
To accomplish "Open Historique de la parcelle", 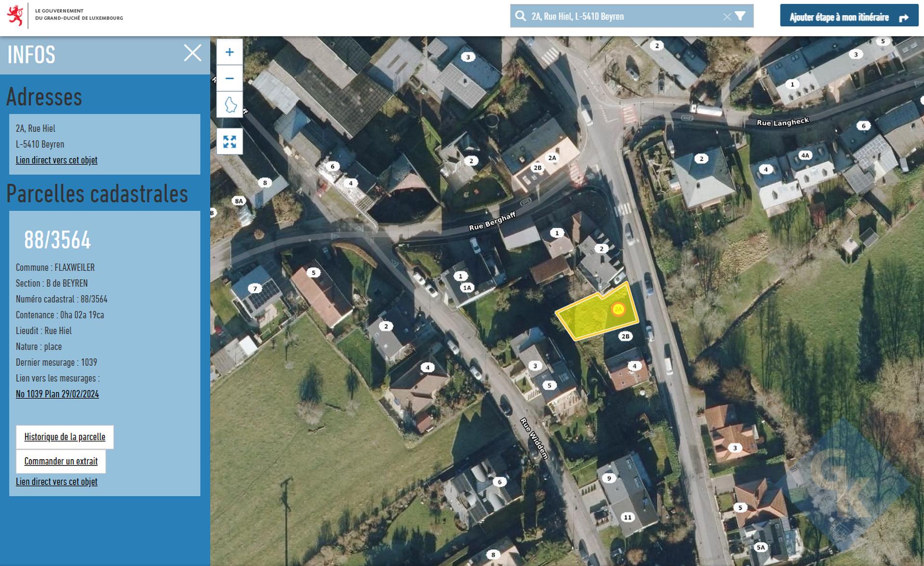I will click(x=65, y=437).
